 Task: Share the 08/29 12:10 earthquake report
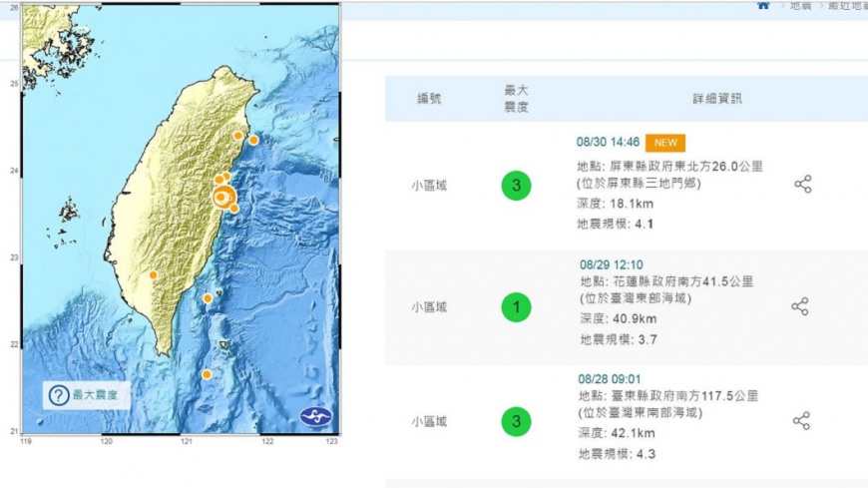click(800, 306)
